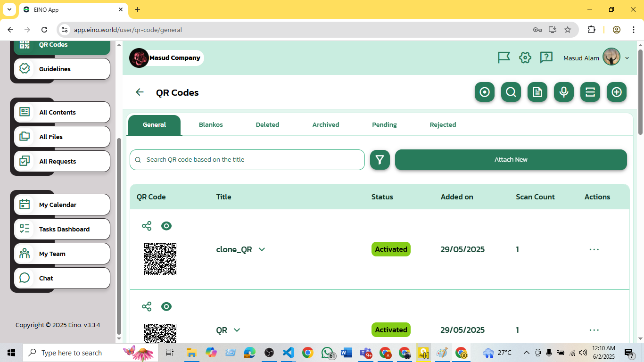Viewport: 644px width, 362px height.
Task: Open Word from the taskbar
Action: coord(346,353)
